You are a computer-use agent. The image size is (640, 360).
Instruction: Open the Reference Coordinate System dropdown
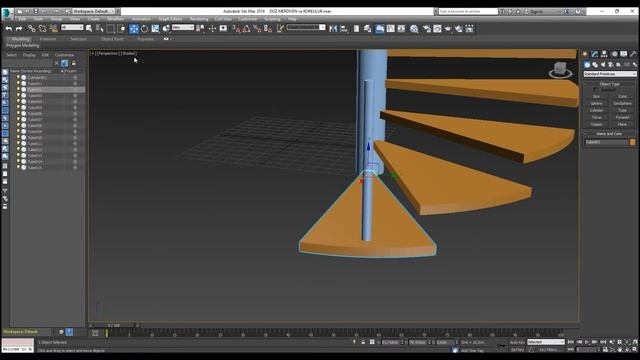(183, 27)
